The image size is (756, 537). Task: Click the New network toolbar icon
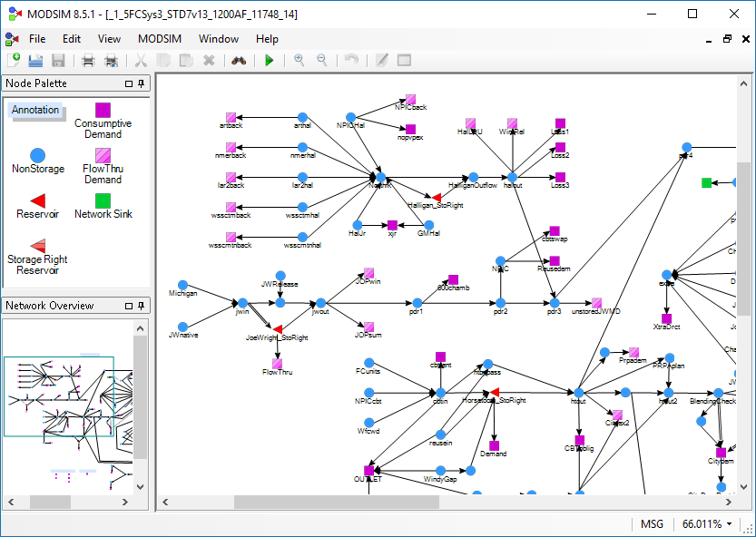tap(14, 61)
